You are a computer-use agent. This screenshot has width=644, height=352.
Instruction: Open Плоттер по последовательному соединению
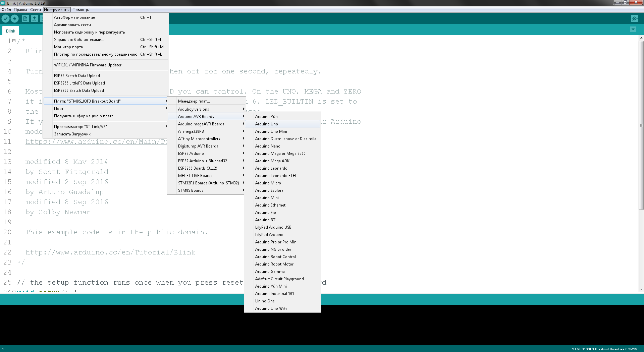click(106, 54)
